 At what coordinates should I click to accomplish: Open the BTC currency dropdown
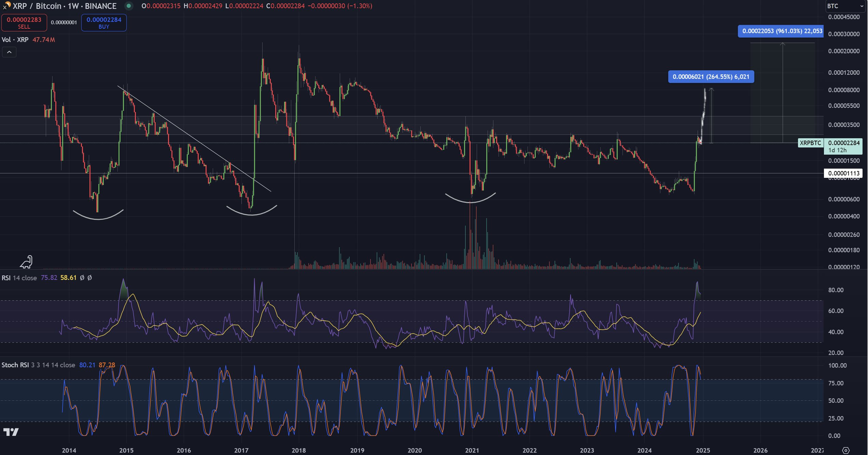coord(845,6)
